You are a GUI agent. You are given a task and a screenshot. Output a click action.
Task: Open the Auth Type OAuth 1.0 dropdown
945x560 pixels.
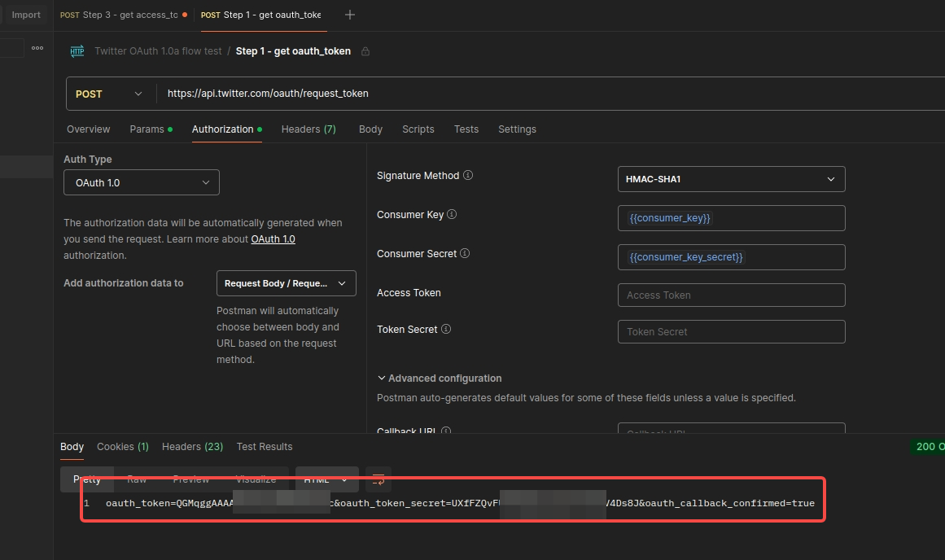click(142, 182)
